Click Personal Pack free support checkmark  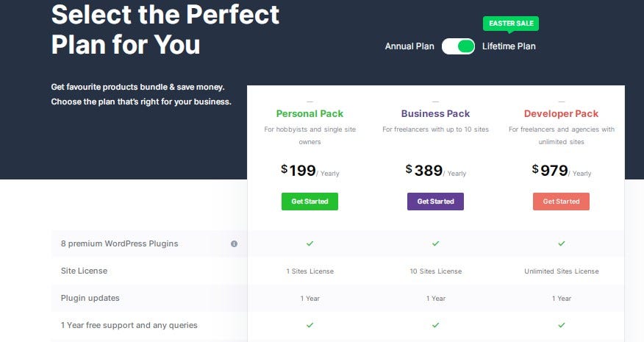click(310, 325)
